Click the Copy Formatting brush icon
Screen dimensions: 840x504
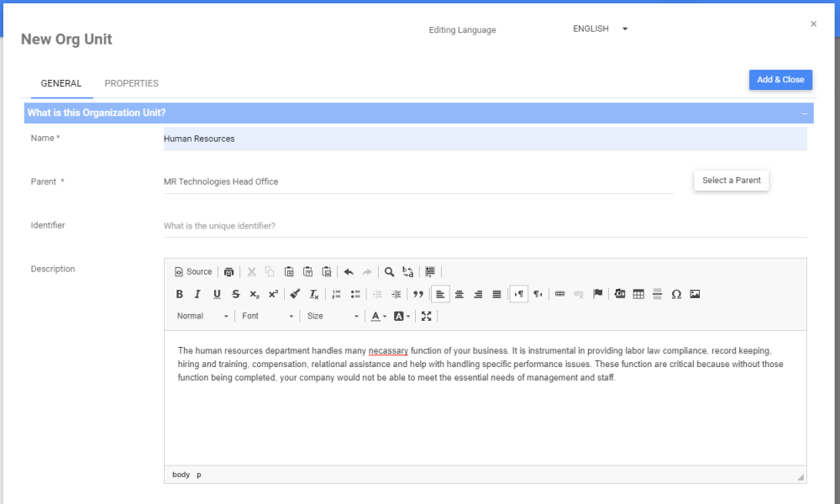pos(295,294)
